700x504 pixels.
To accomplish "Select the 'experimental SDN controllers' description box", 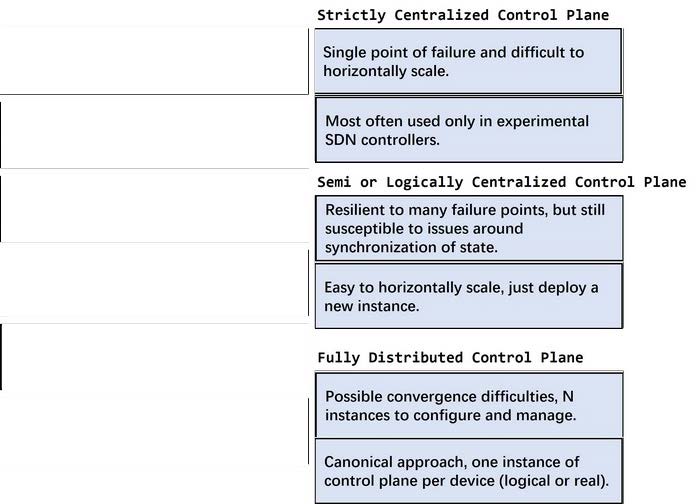I will click(x=468, y=130).
